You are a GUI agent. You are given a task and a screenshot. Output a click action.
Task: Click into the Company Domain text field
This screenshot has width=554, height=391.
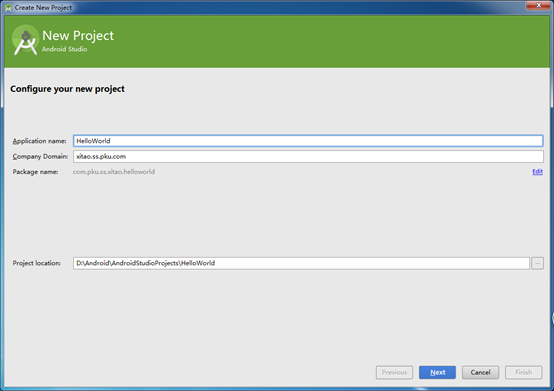(x=308, y=156)
